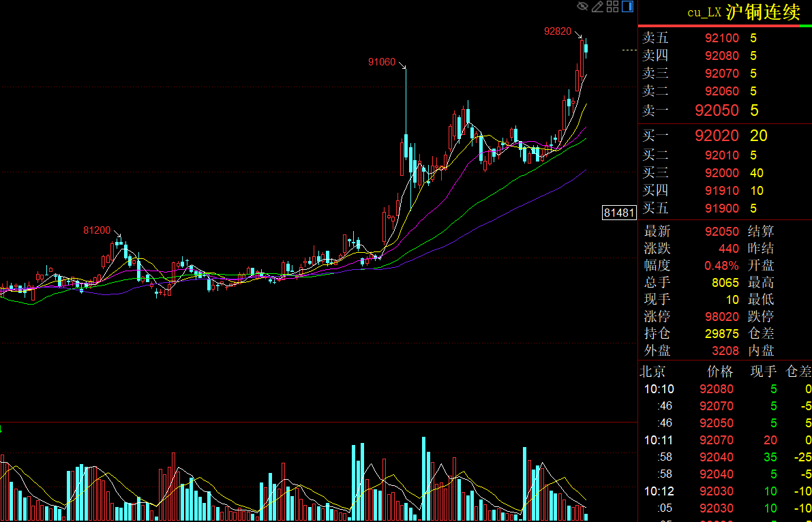Image resolution: width=812 pixels, height=522 pixels.
Task: Click the green arrow in the volume pane corner
Action: (1, 429)
